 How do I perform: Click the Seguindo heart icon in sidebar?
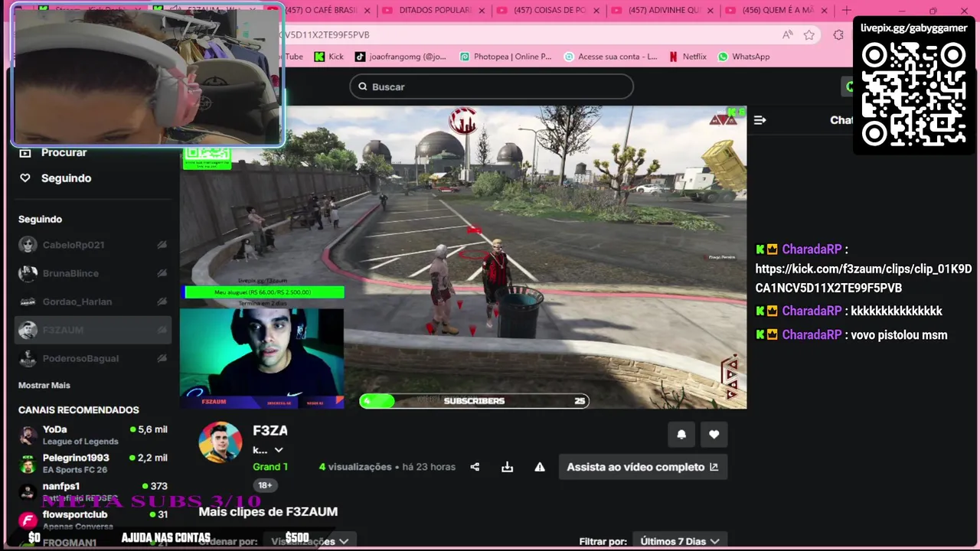pos(25,178)
